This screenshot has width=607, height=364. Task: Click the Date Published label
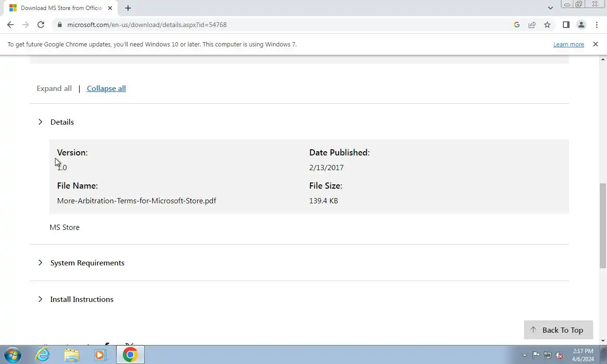pyautogui.click(x=340, y=153)
